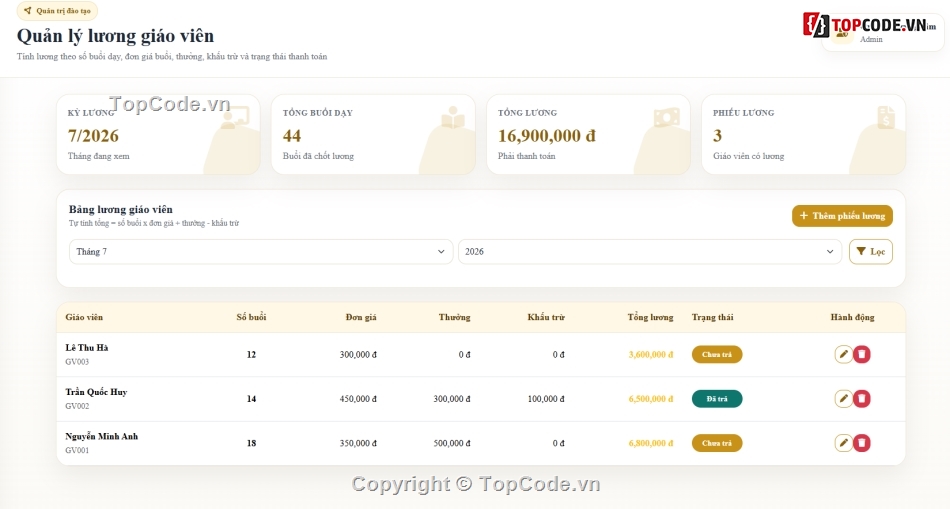Screen dimensions: 950x509
Task: Click total salary 6,500,000 đ
Action: point(651,399)
